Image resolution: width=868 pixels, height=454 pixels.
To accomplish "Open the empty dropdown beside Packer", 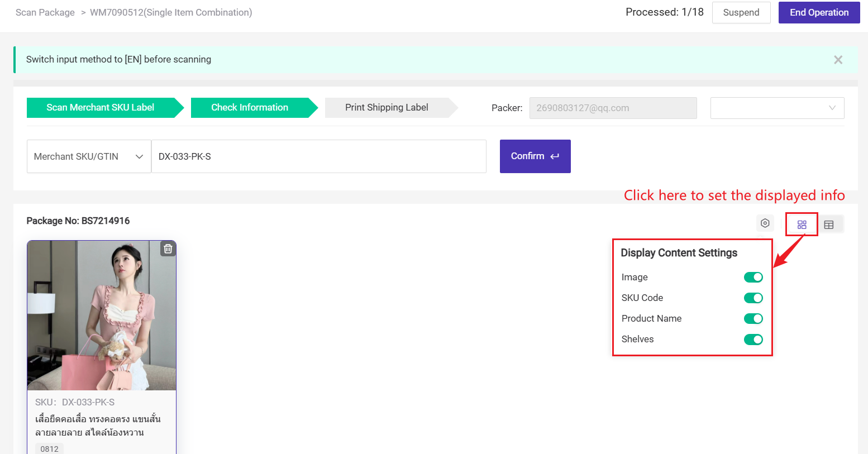I will (x=777, y=108).
